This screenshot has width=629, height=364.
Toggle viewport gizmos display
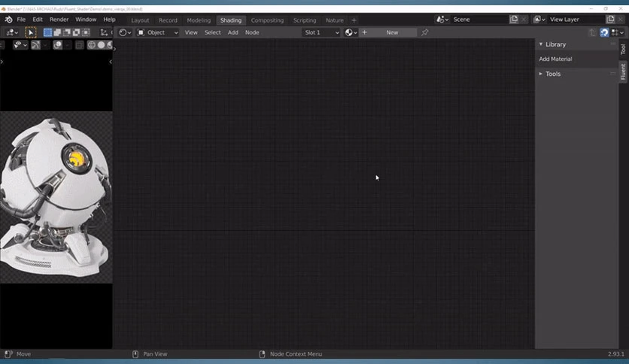click(x=35, y=45)
